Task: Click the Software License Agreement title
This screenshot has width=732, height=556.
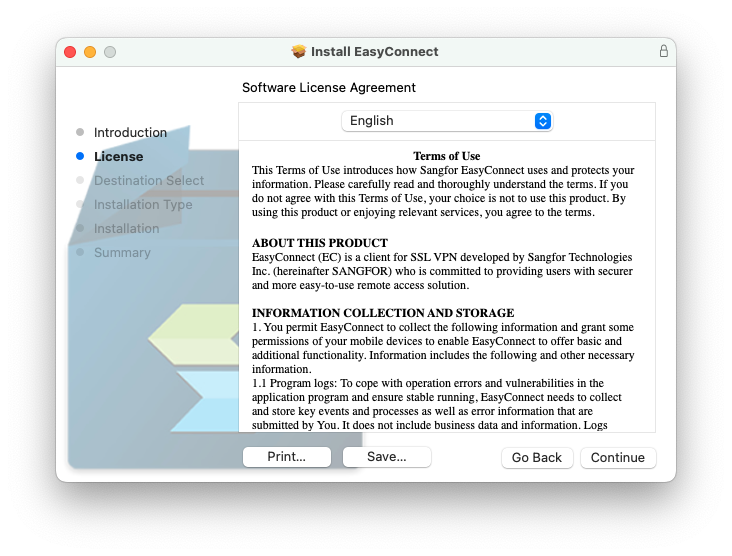Action: [329, 88]
